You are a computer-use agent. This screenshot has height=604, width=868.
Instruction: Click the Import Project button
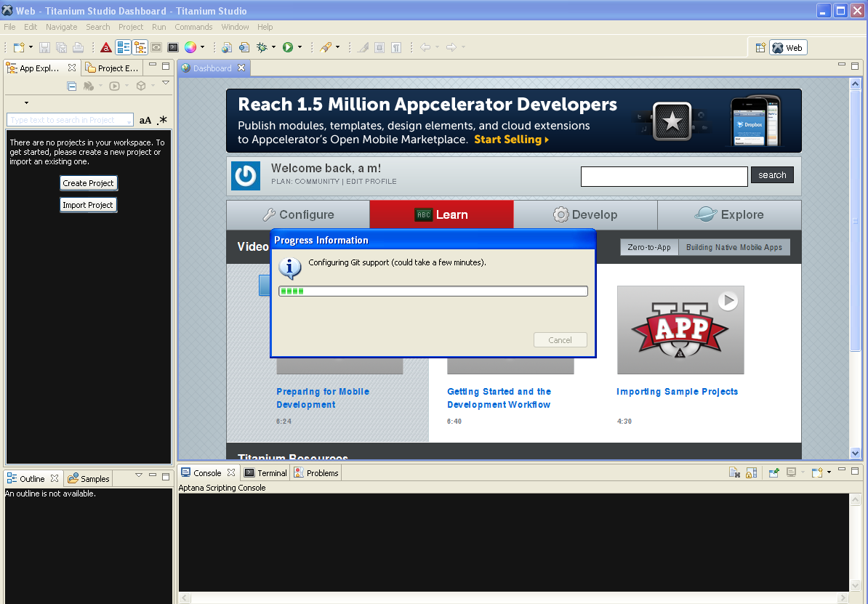tap(88, 205)
